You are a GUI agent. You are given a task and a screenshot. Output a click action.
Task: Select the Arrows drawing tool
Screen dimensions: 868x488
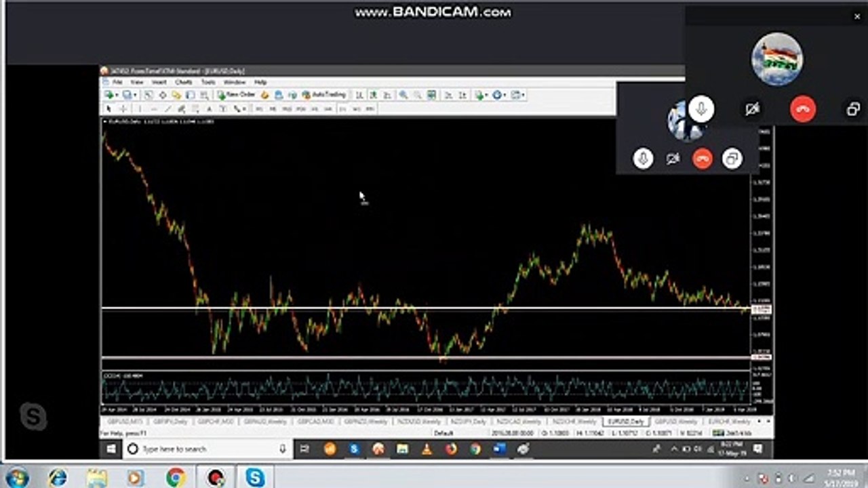[x=237, y=109]
